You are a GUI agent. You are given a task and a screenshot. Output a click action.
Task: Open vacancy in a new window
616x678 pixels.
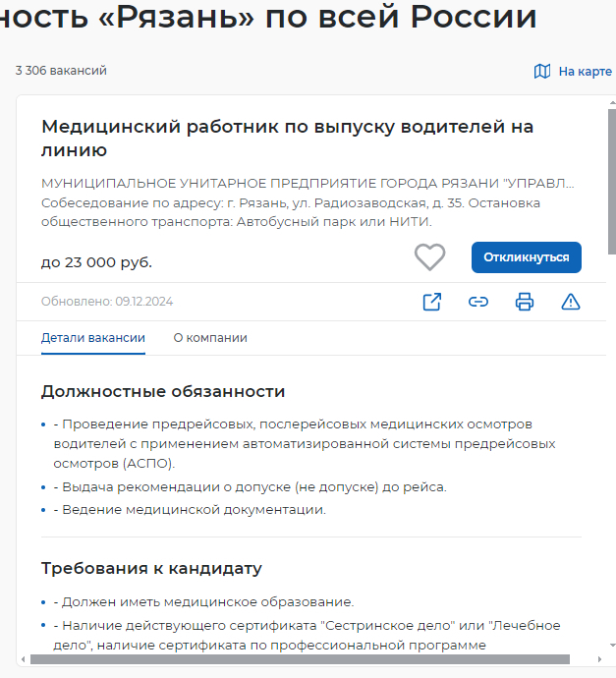click(431, 302)
